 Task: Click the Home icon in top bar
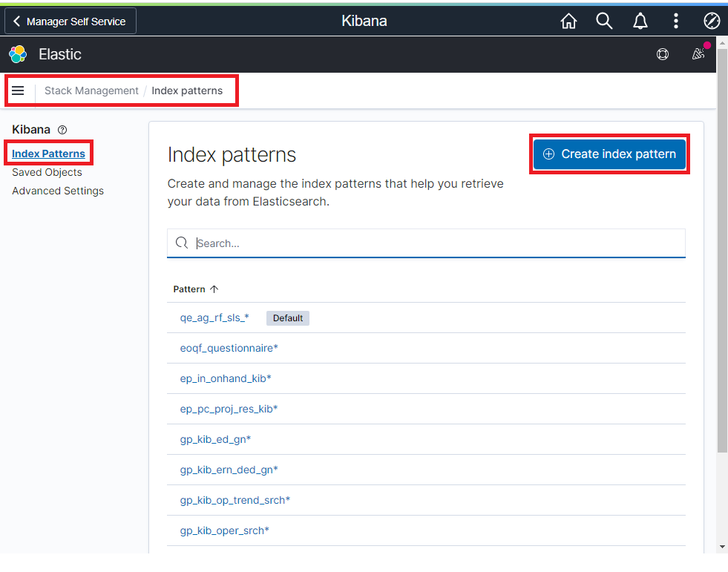(568, 22)
